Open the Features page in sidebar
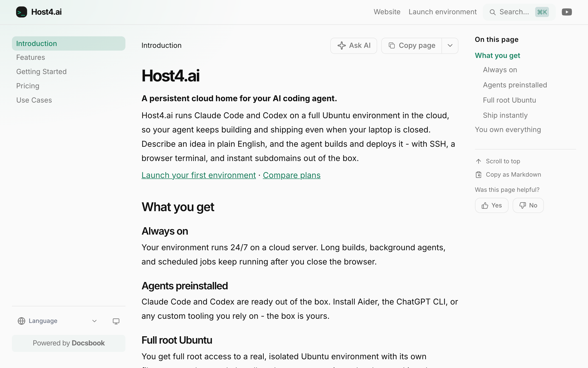This screenshot has height=368, width=588. point(31,57)
